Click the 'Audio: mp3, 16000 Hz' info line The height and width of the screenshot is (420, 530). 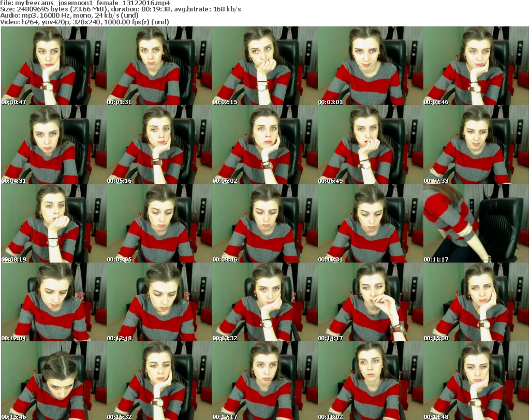pos(69,16)
